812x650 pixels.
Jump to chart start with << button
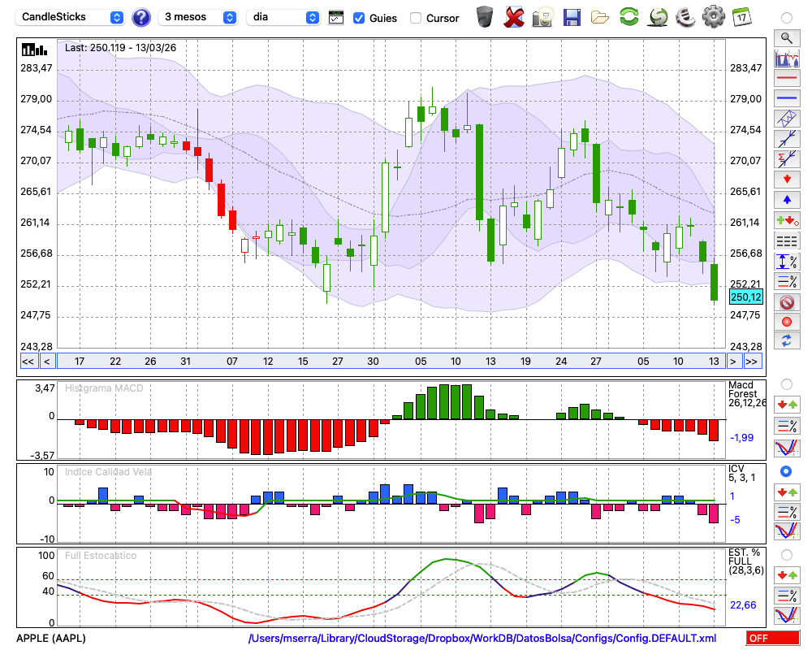[x=28, y=362]
